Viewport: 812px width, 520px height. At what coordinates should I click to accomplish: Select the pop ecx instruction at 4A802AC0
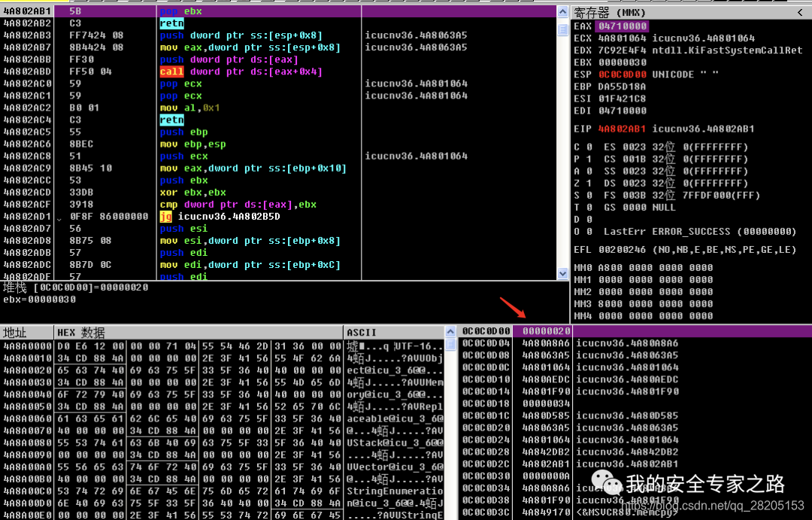pyautogui.click(x=180, y=84)
